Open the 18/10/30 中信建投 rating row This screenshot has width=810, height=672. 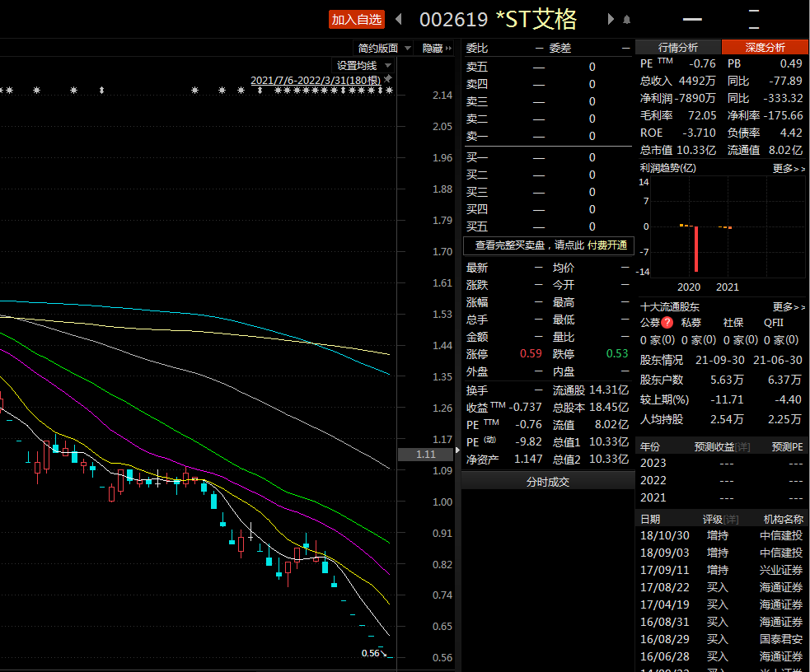click(722, 536)
